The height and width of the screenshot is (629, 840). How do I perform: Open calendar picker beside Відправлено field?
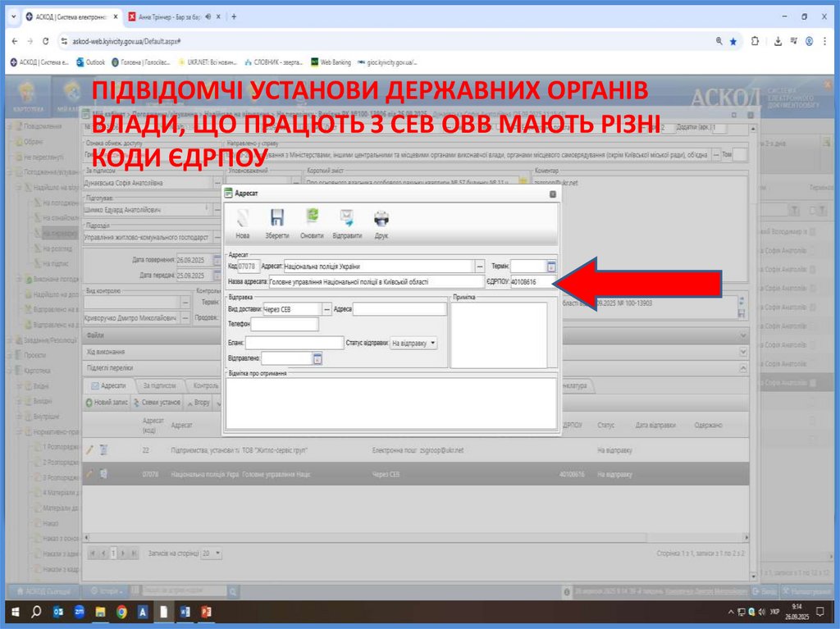tap(317, 358)
